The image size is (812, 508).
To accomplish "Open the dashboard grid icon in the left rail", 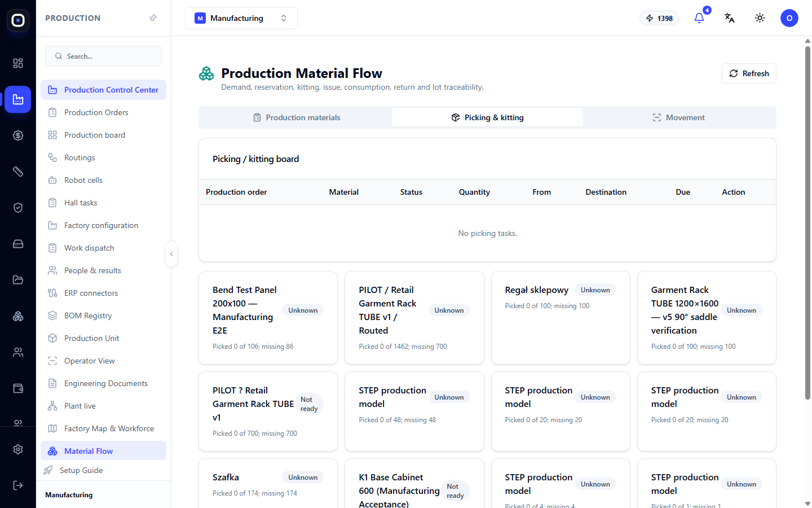I will [18, 63].
